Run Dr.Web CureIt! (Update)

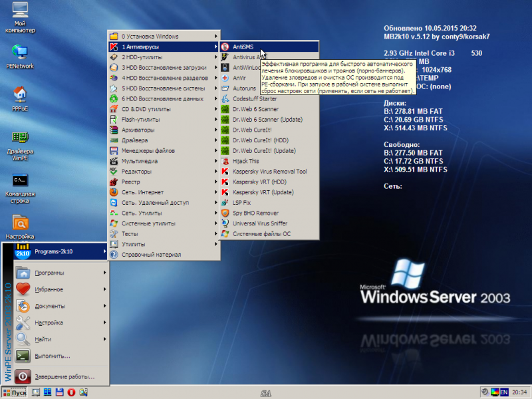pos(269,151)
